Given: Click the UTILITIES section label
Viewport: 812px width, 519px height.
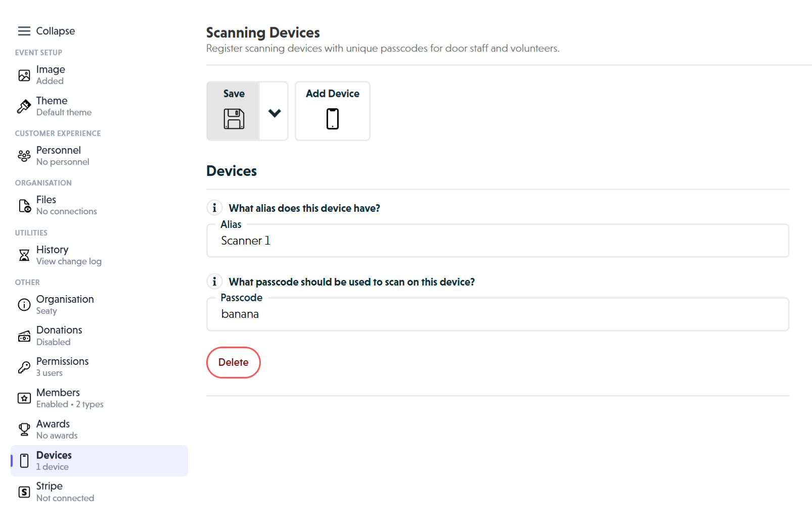Looking at the screenshot, I should 31,233.
